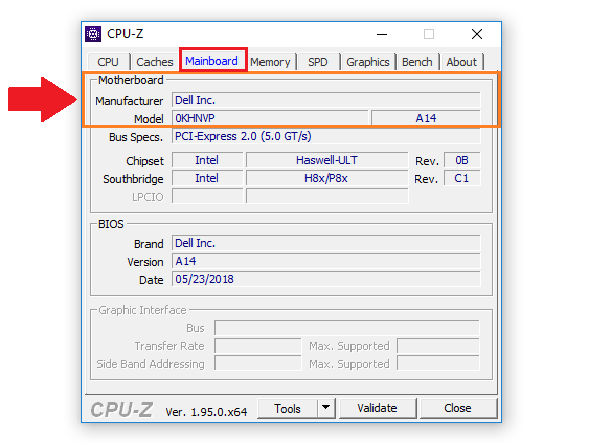Viewport: 611px width, 448px height.
Task: Open the SPD tab
Action: [317, 62]
